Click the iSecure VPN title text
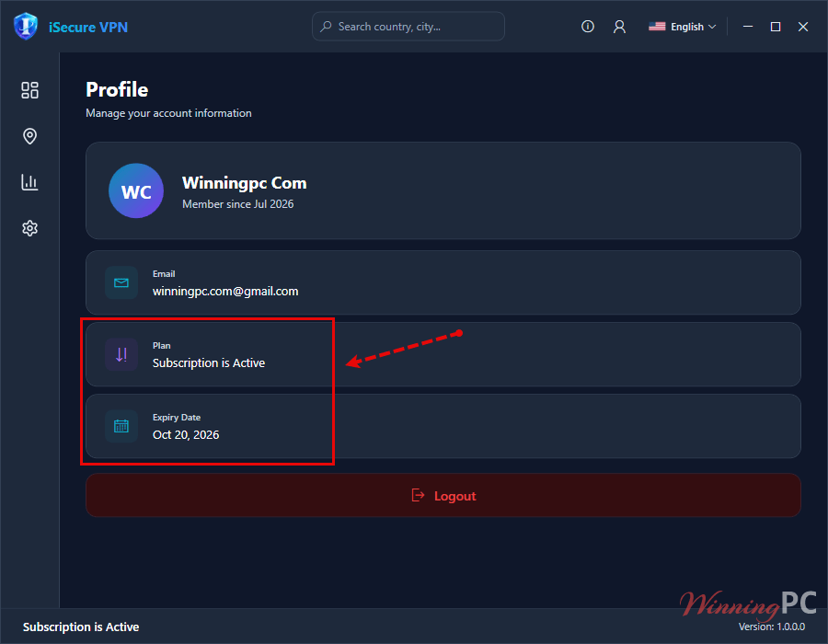The height and width of the screenshot is (644, 828). pos(88,27)
